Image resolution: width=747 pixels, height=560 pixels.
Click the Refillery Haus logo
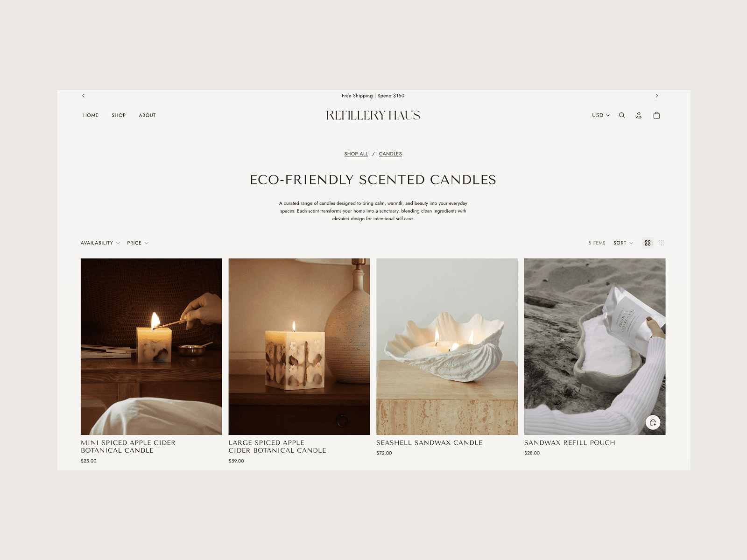[x=373, y=115]
